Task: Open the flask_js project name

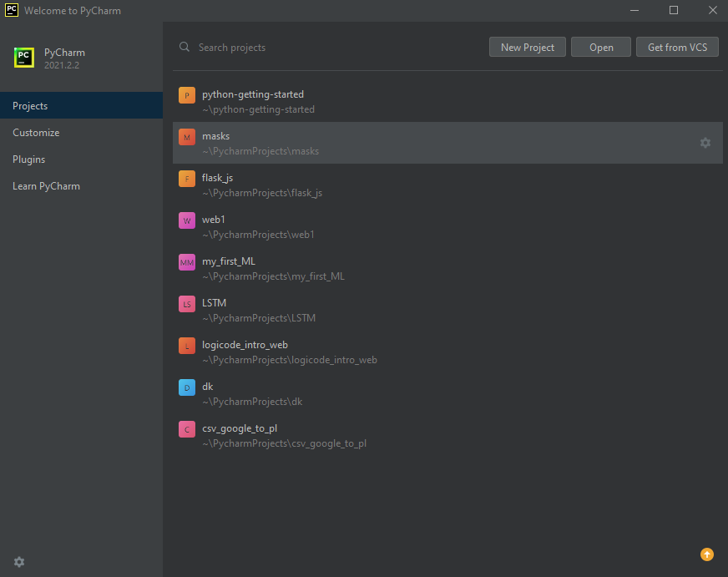Action: point(217,178)
